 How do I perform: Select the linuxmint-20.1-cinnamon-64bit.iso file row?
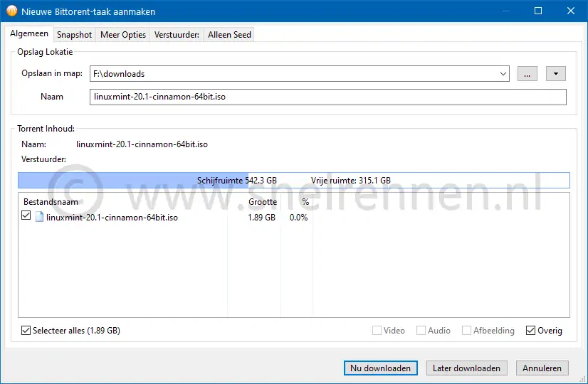293,218
